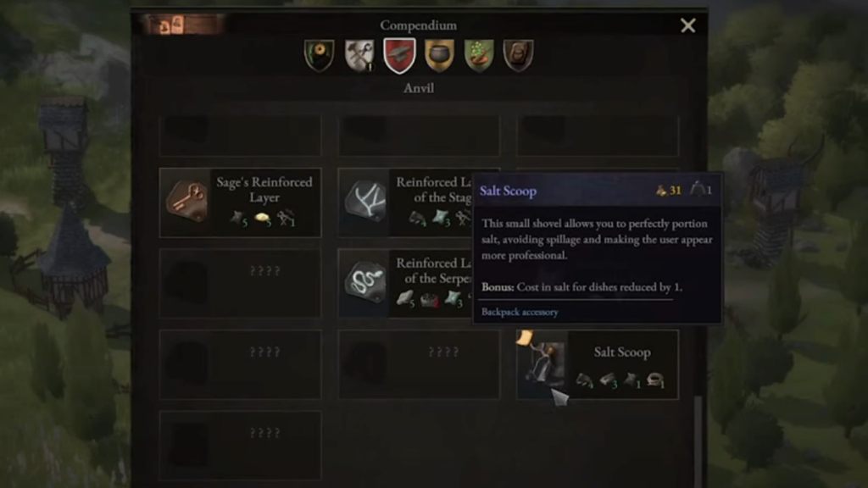Screen dimensions: 868x488
Task: Click the Backpack accessory link
Action: click(x=520, y=312)
